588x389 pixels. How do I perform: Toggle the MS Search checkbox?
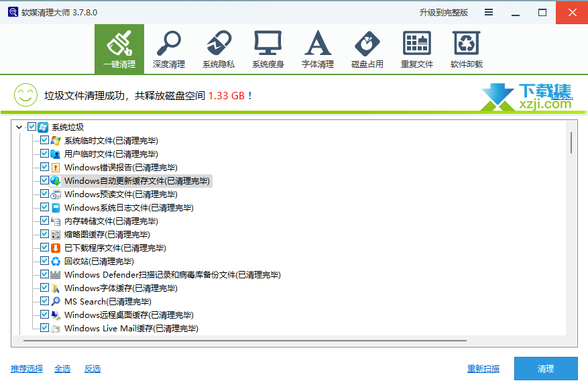point(45,301)
